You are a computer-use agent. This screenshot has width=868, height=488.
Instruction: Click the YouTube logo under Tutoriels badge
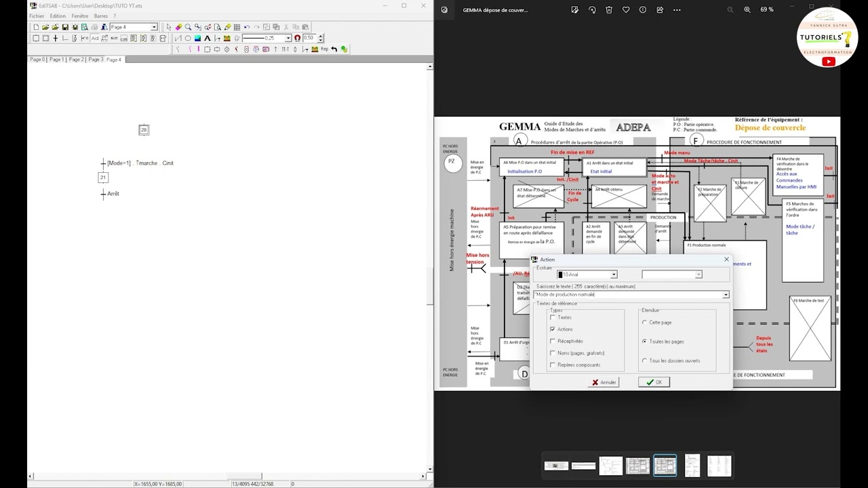tap(828, 62)
